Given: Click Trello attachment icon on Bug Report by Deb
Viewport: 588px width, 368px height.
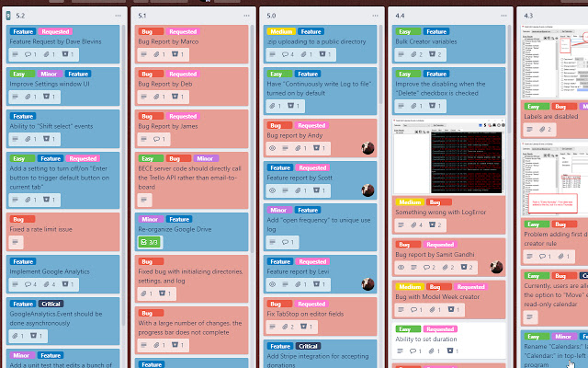Looking at the screenshot, I should [x=175, y=97].
